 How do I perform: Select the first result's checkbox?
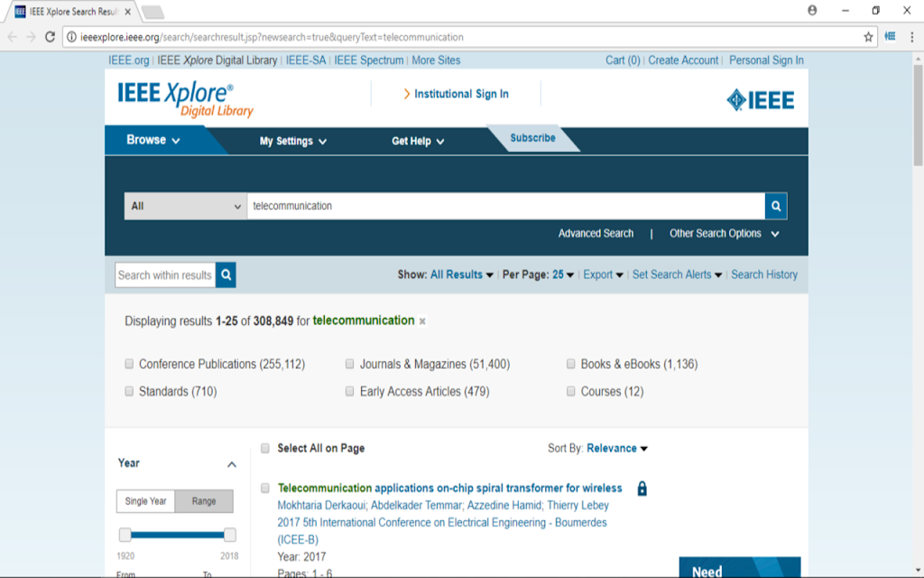(x=265, y=488)
